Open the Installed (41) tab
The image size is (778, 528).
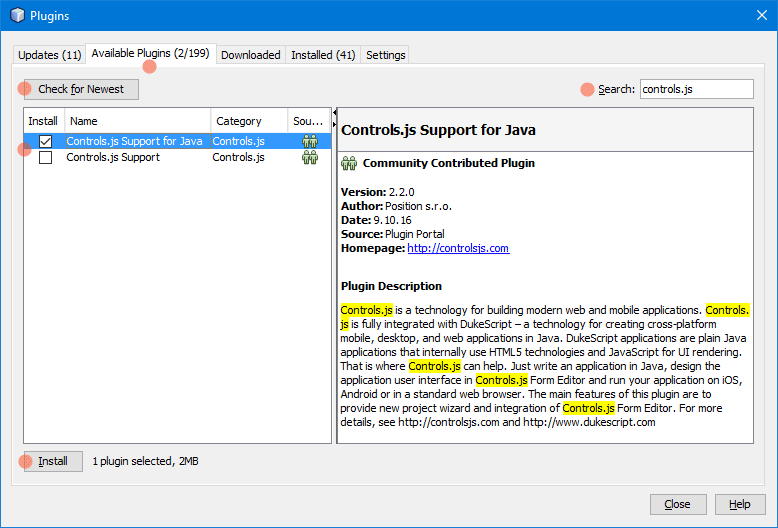[323, 55]
